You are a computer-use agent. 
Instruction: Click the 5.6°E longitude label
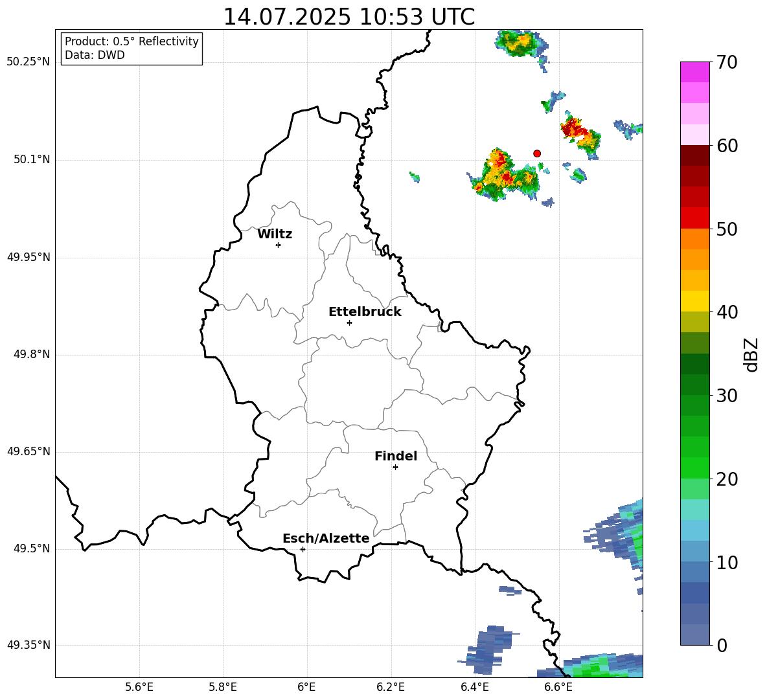click(139, 687)
